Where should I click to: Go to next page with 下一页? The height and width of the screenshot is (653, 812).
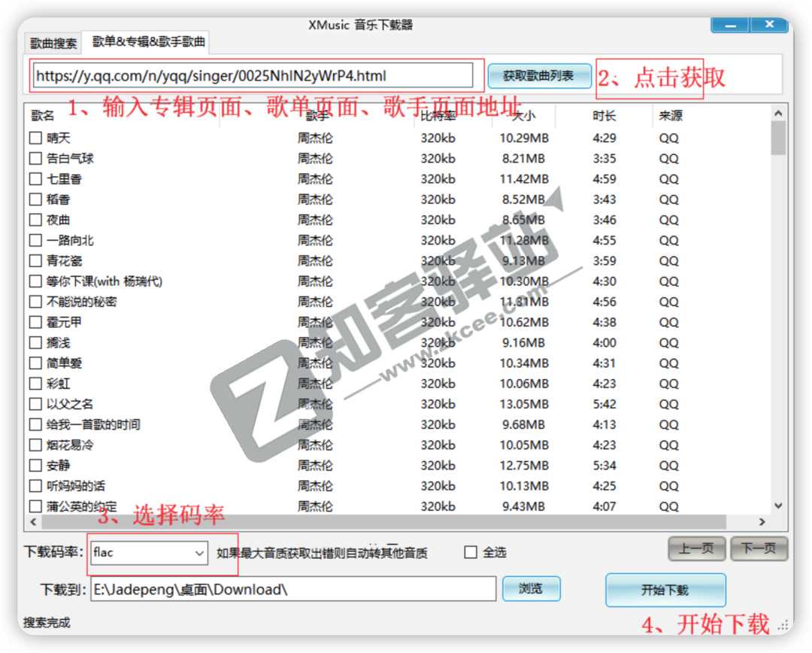tap(758, 548)
